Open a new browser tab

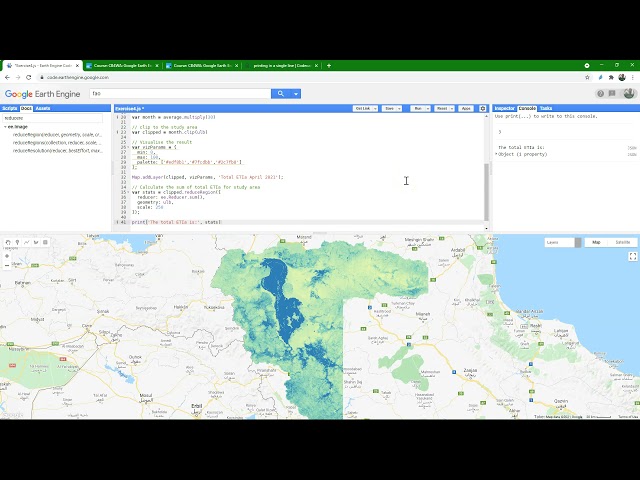329,65
